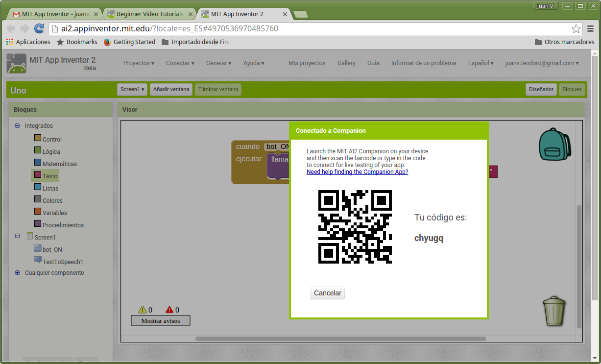Open the Proyectos menu
The width and height of the screenshot is (601, 364).
[x=139, y=63]
